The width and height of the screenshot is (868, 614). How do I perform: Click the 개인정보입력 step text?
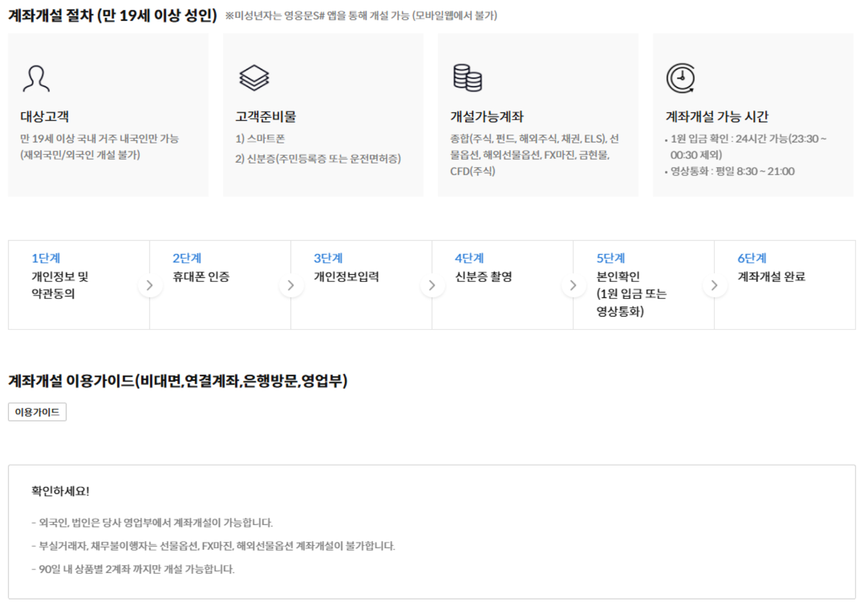coord(346,277)
